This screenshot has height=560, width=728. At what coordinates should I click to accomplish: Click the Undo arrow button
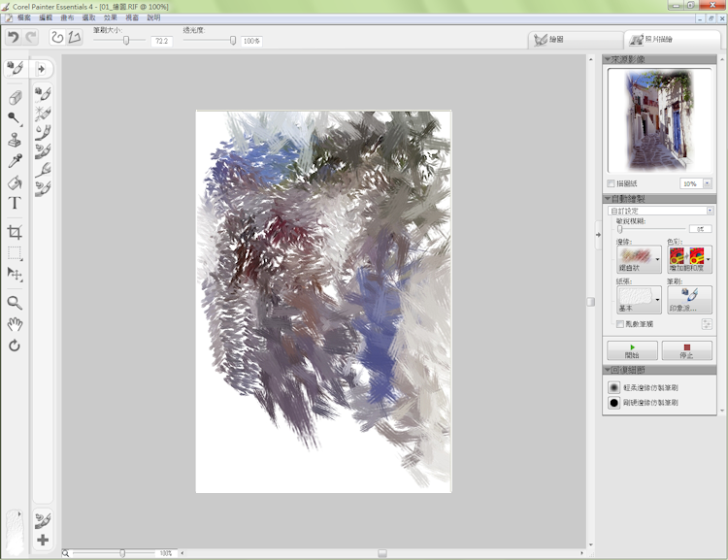click(x=14, y=37)
